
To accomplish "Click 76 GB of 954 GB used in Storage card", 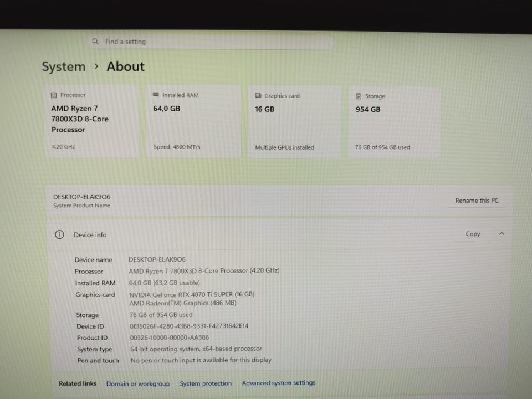I will point(382,147).
